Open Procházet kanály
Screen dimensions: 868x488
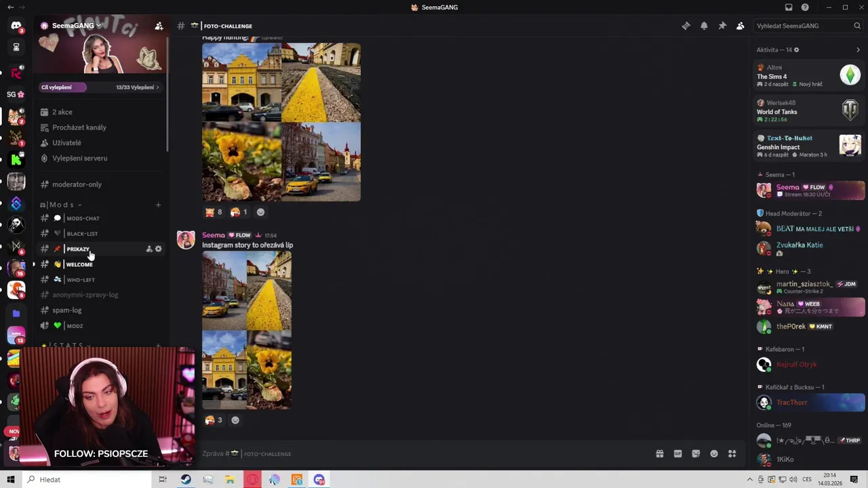(100, 127)
